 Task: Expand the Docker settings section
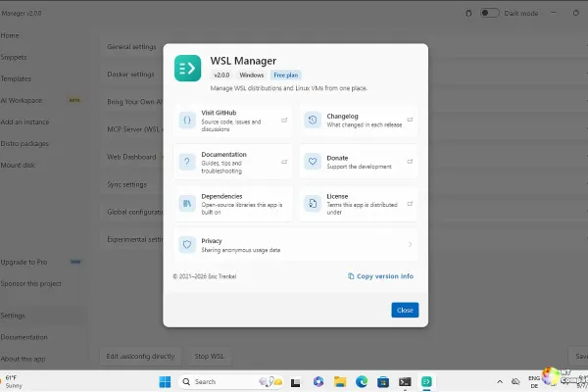click(x=130, y=74)
